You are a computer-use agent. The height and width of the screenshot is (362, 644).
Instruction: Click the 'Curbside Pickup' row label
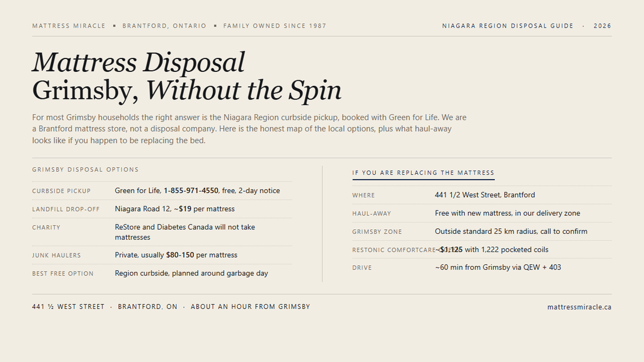click(61, 191)
